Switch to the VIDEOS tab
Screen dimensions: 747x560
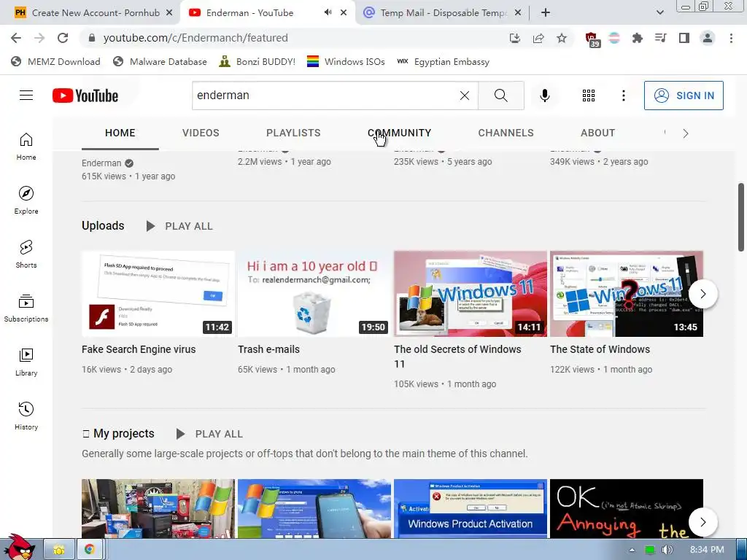[x=201, y=133]
